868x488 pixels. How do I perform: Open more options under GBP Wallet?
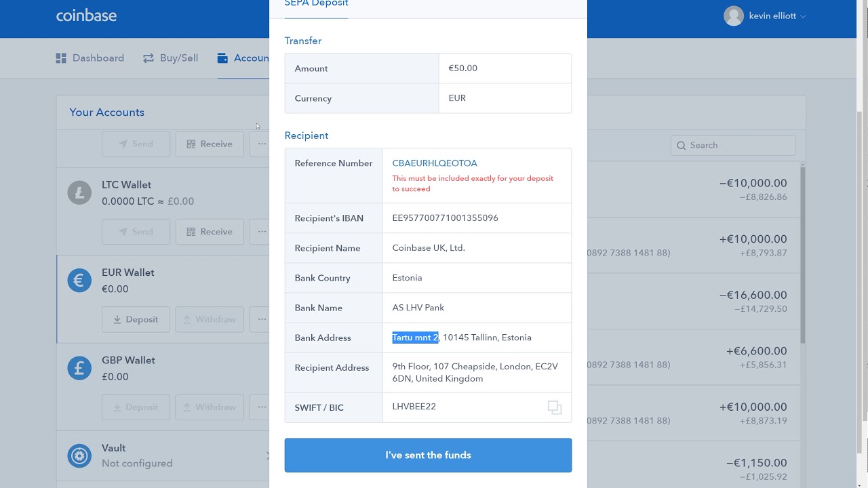260,407
